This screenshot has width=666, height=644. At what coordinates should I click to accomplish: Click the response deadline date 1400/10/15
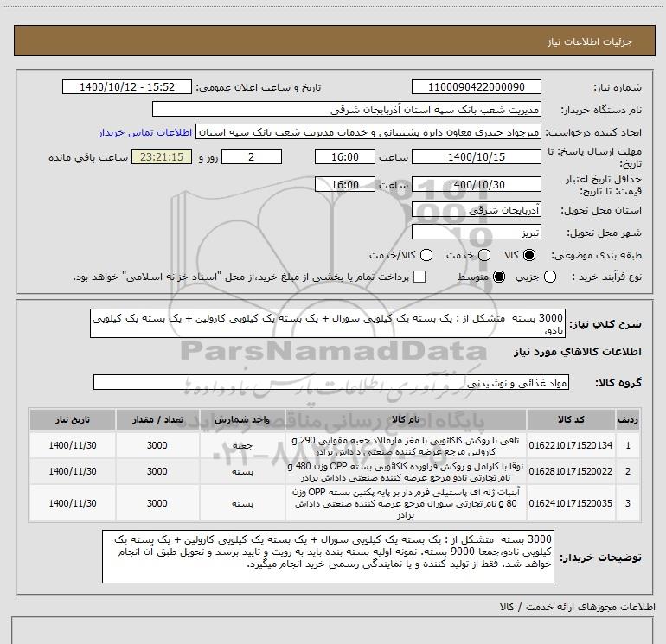coord(476,157)
